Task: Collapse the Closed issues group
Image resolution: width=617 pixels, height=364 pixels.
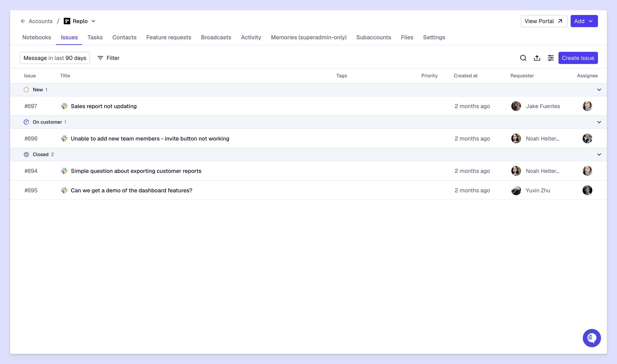Action: [x=599, y=154]
